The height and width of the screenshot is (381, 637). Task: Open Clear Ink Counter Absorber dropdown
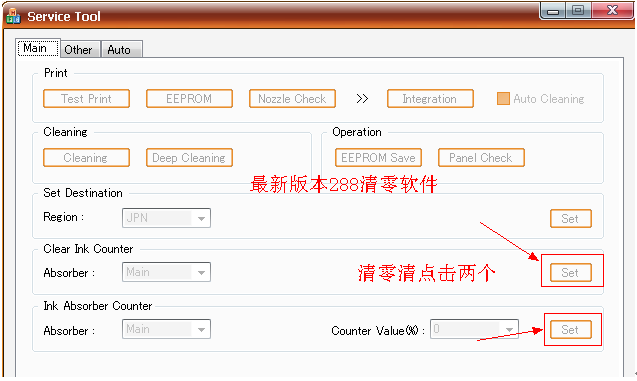(166, 272)
